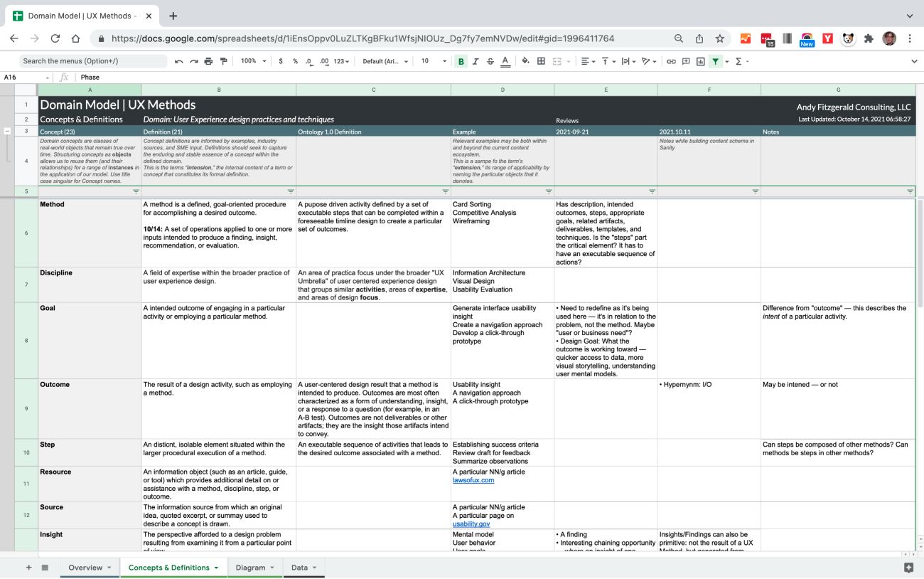Open the browser zoom magnifier icon
This screenshot has height=579, width=924.
pyautogui.click(x=679, y=38)
